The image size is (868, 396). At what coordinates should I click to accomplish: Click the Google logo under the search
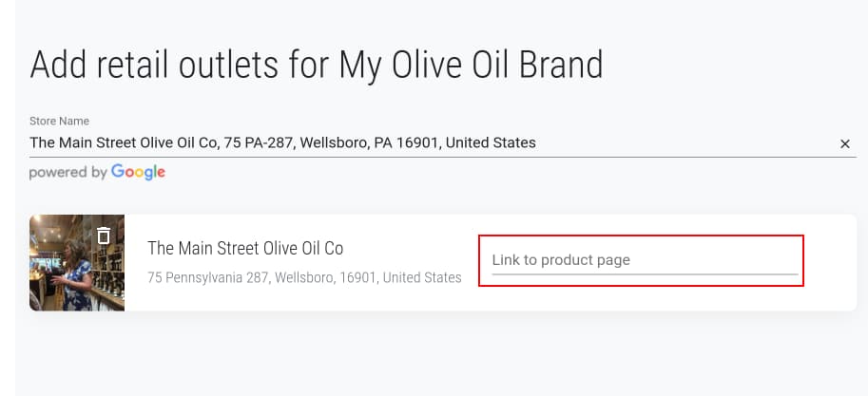(x=138, y=172)
